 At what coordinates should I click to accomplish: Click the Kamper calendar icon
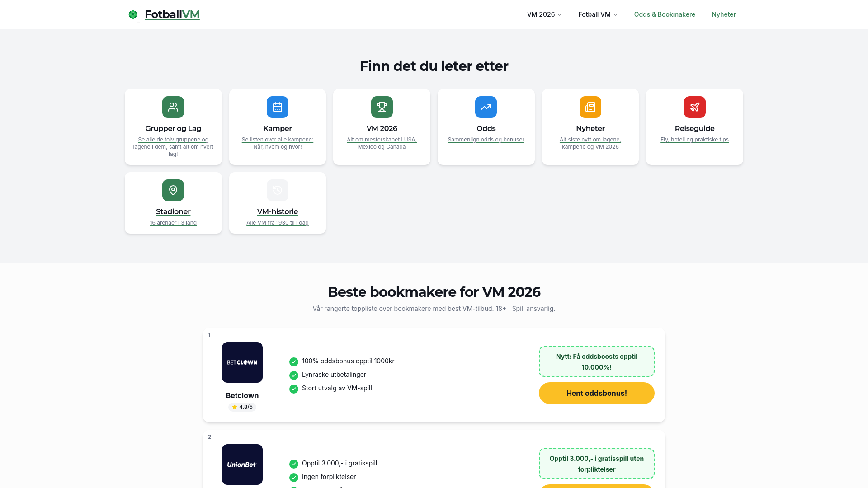pos(278,107)
